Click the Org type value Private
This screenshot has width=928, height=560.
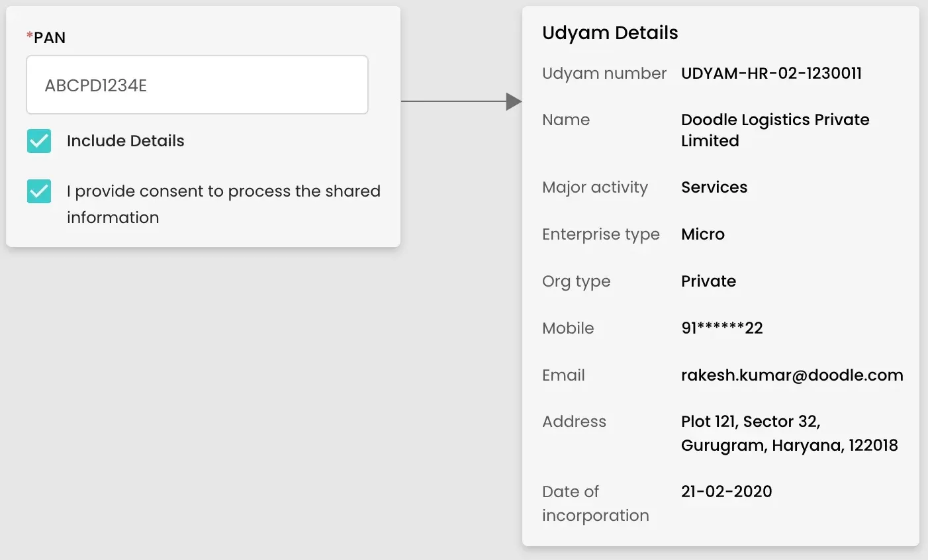click(x=708, y=281)
